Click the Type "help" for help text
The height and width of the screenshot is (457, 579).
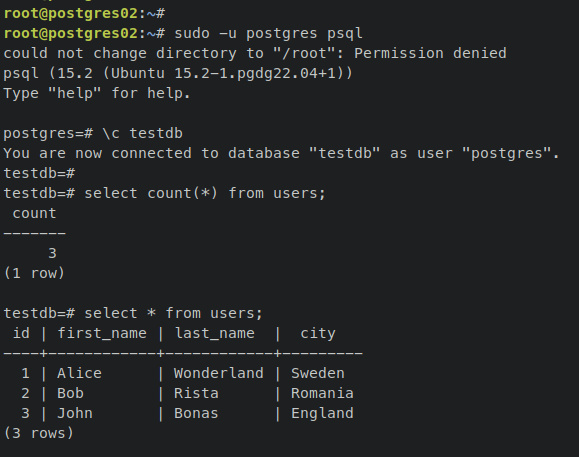tap(97, 93)
